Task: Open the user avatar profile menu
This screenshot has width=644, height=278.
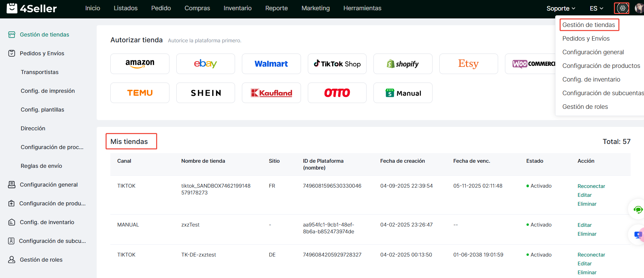Action: click(x=639, y=8)
